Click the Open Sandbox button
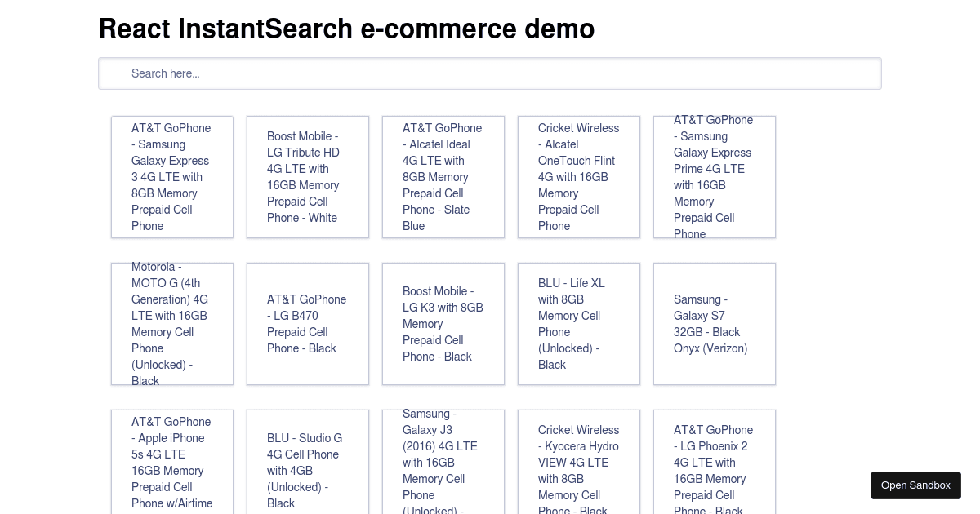The image size is (980, 514). point(915,485)
